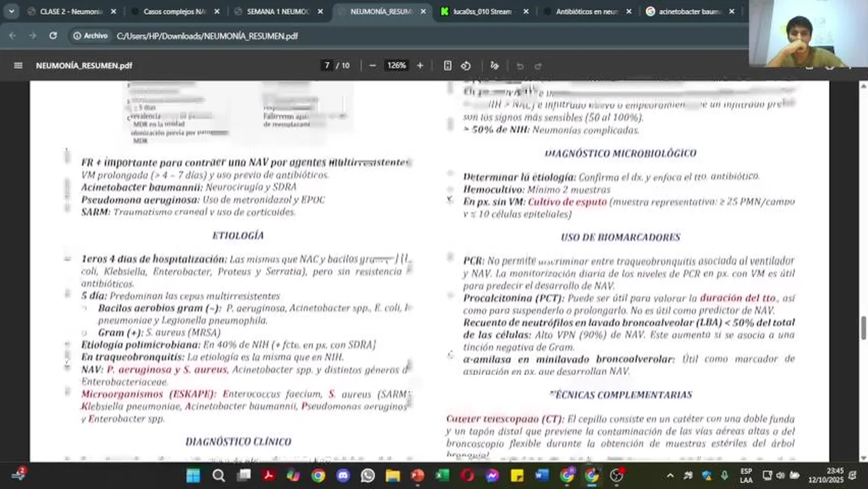Open Excel from the taskbar
The image size is (868, 489).
coord(442,475)
